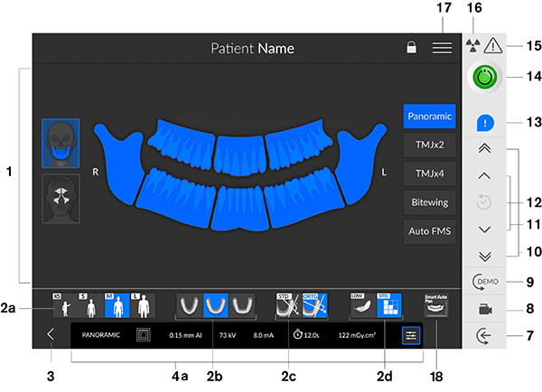
Task: Toggle the lower central teeth segment
Action: click(239, 209)
